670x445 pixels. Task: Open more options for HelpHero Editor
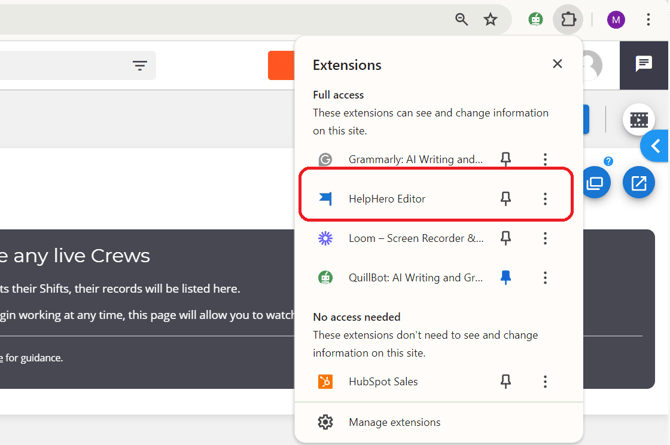tap(545, 199)
